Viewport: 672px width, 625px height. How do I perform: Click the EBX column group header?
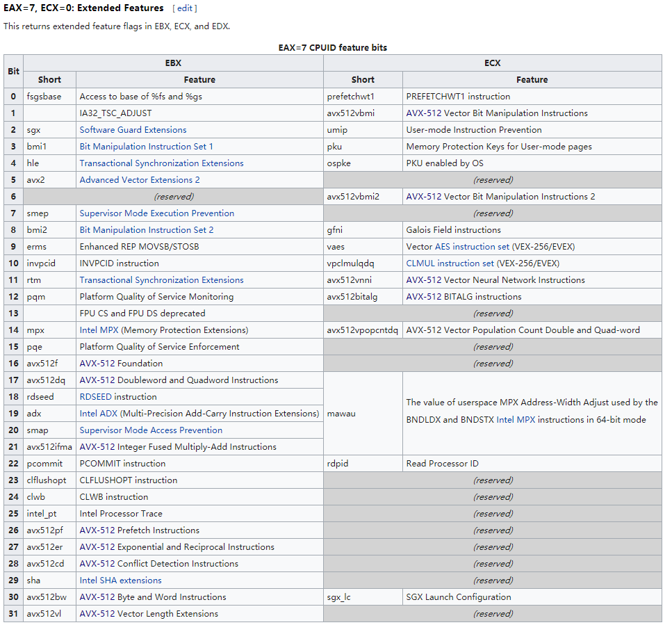(173, 63)
